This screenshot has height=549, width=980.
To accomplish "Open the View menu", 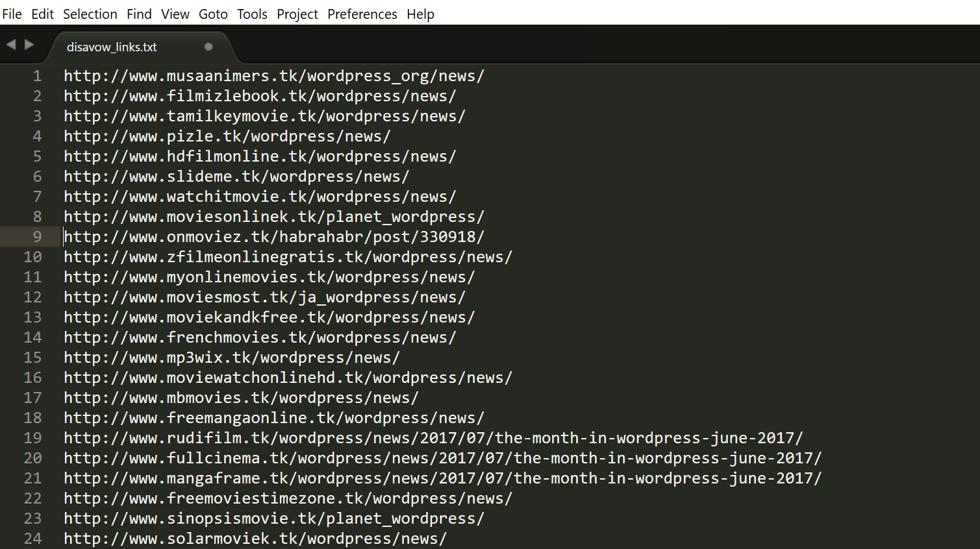I will tap(175, 14).
